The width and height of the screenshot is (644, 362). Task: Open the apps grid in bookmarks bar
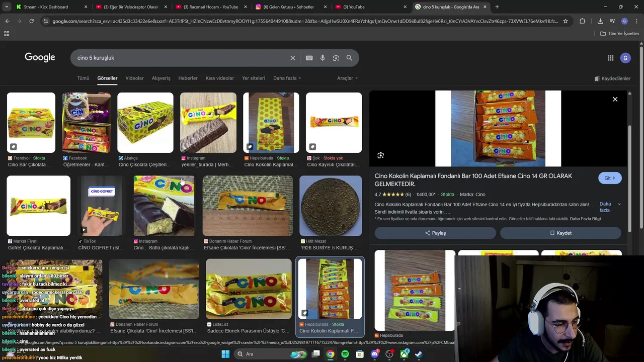tap(7, 34)
